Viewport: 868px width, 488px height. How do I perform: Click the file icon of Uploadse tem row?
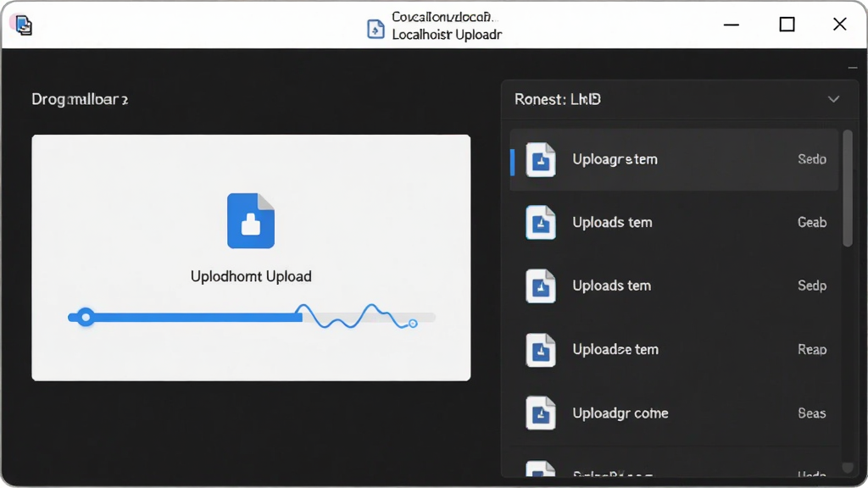(540, 350)
